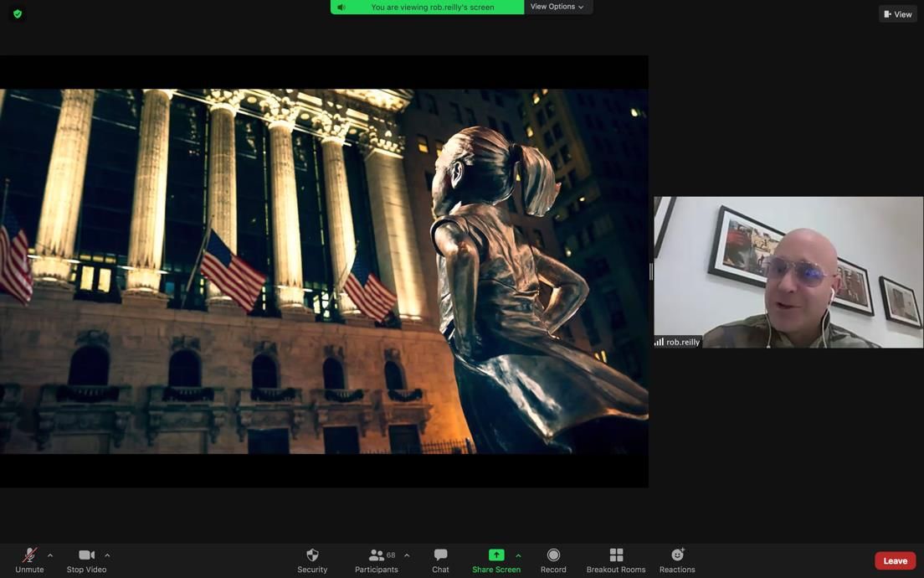Open the Participants panel

[377, 560]
